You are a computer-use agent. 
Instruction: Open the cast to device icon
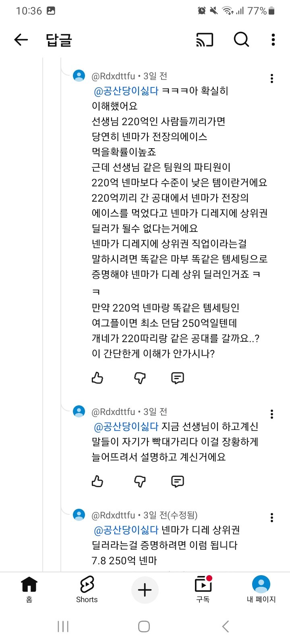(x=205, y=39)
